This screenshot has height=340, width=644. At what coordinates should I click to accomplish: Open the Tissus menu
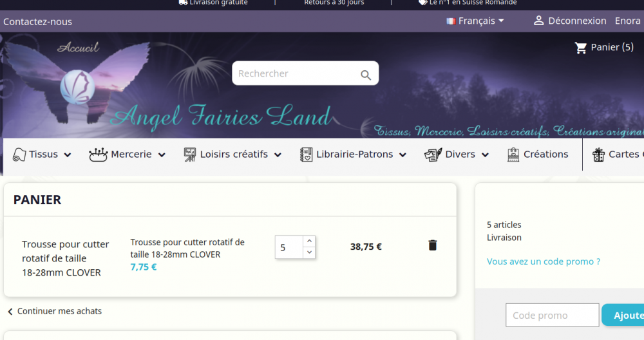coord(43,155)
